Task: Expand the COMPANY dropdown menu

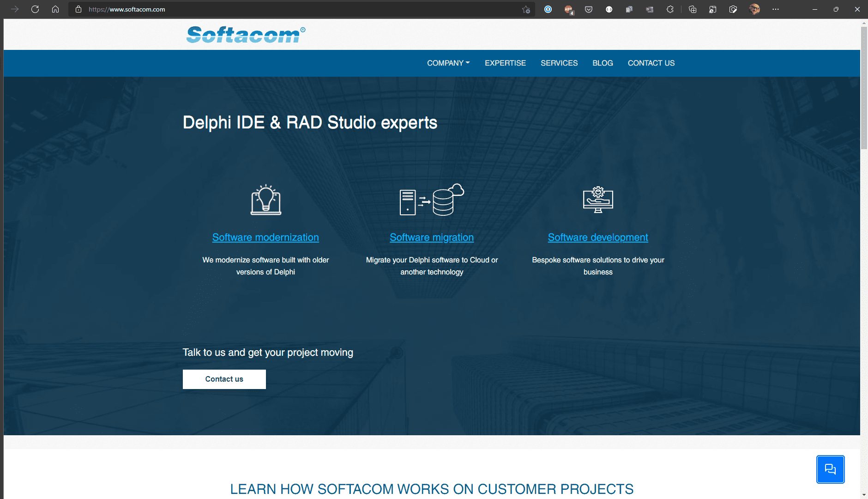Action: point(448,63)
